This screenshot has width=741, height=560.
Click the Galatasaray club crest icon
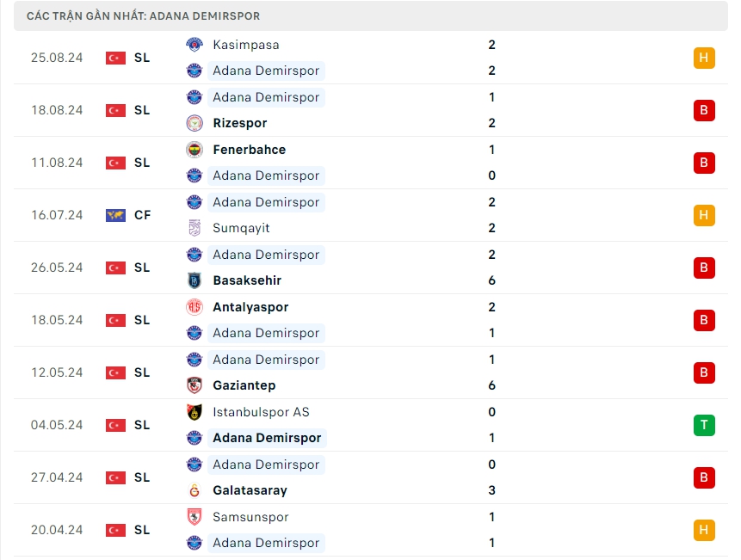(x=195, y=490)
